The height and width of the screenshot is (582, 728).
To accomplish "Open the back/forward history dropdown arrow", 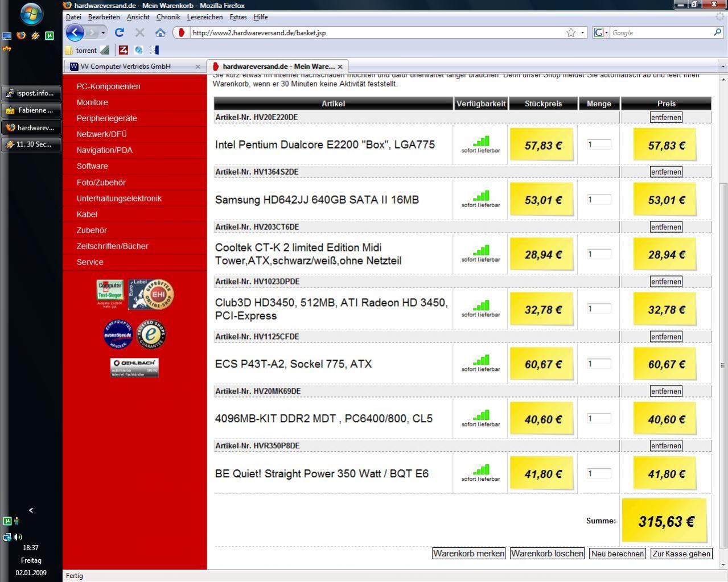I will tap(103, 32).
